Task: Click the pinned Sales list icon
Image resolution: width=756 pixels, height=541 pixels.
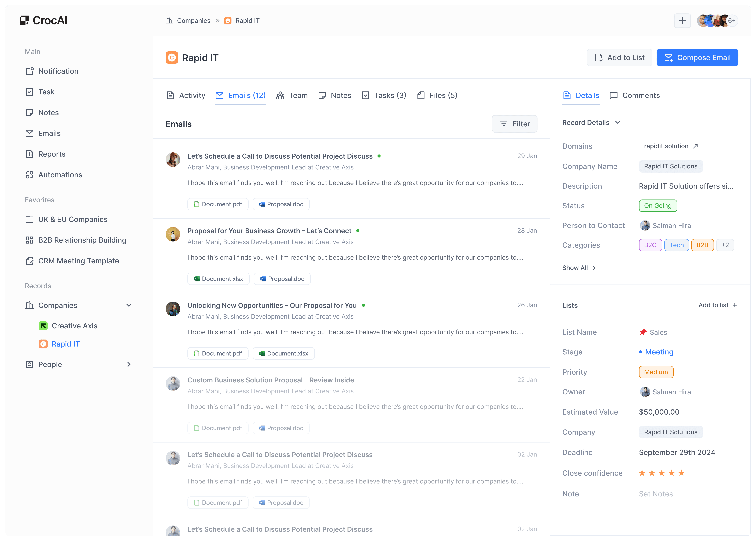Action: (643, 332)
